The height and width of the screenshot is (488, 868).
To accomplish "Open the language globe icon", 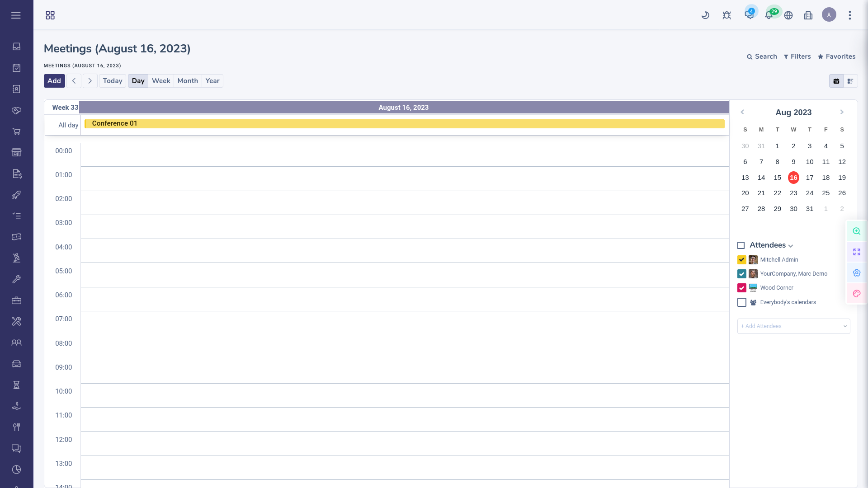I will 788,15.
